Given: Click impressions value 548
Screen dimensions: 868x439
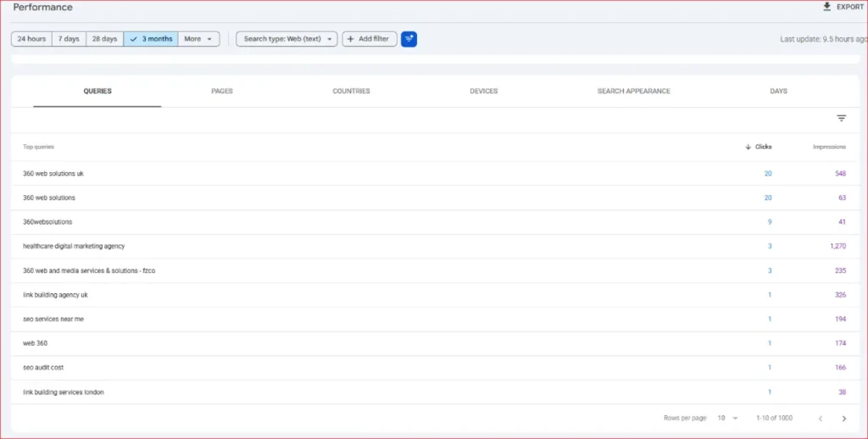Looking at the screenshot, I should pyautogui.click(x=840, y=173).
